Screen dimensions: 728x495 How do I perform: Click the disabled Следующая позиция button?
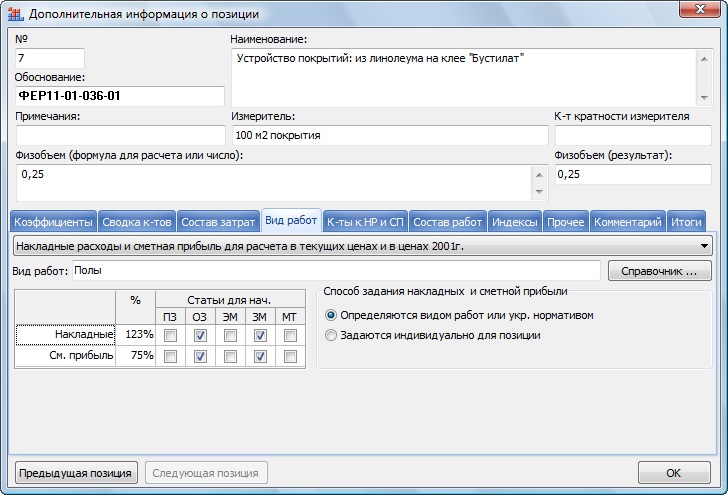coord(206,473)
